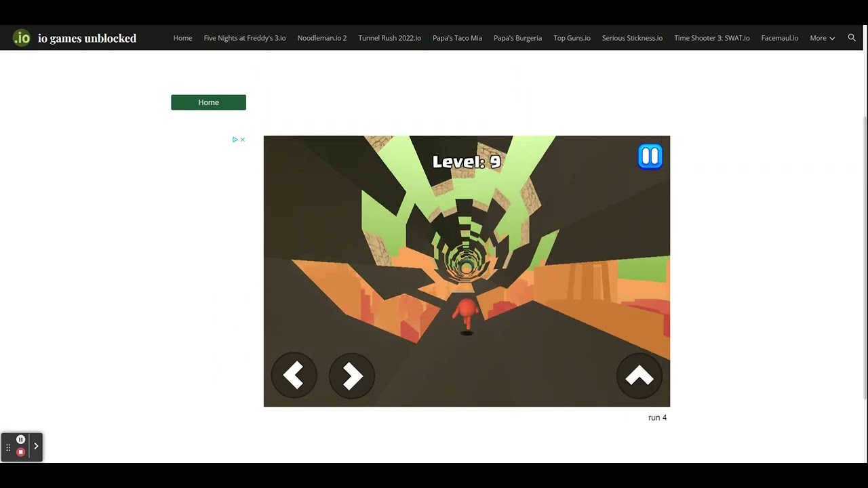Grab the recorder widget drag handle dots

pos(8,447)
